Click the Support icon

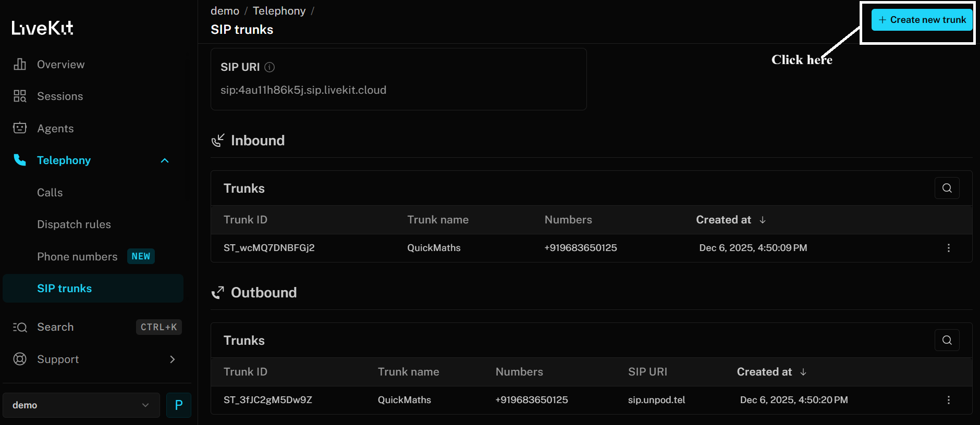pyautogui.click(x=20, y=359)
